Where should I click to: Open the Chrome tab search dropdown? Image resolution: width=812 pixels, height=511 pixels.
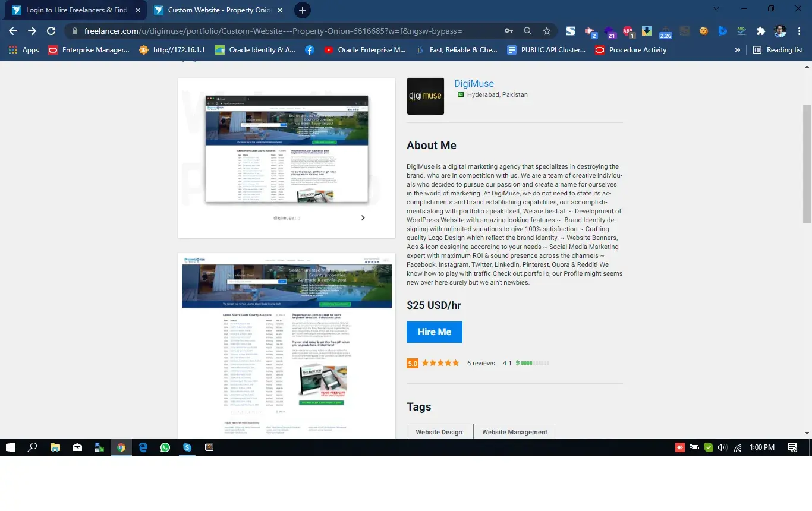(716, 9)
